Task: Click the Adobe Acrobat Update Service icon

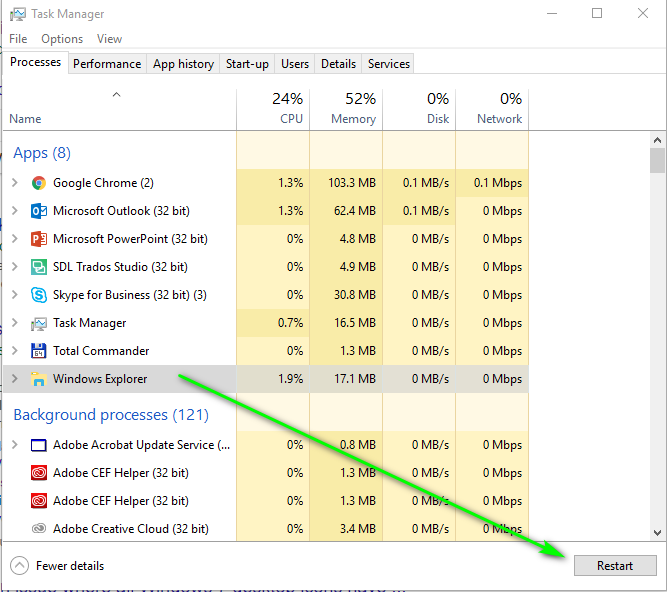Action: [39, 445]
